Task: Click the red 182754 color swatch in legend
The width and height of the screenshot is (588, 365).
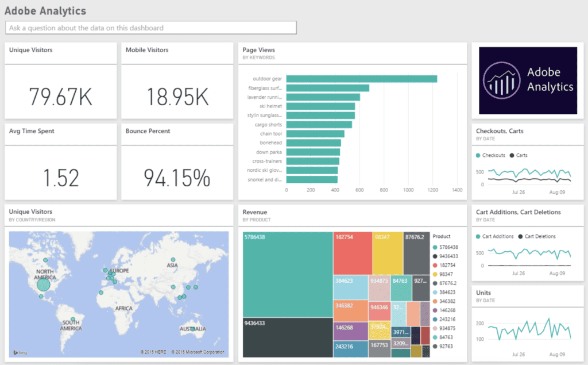Action: (435, 265)
